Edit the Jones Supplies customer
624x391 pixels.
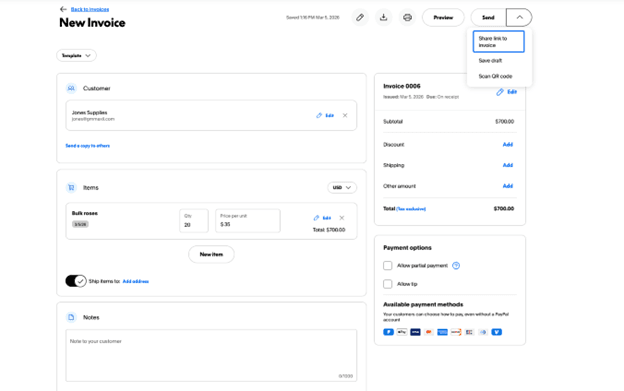point(326,115)
